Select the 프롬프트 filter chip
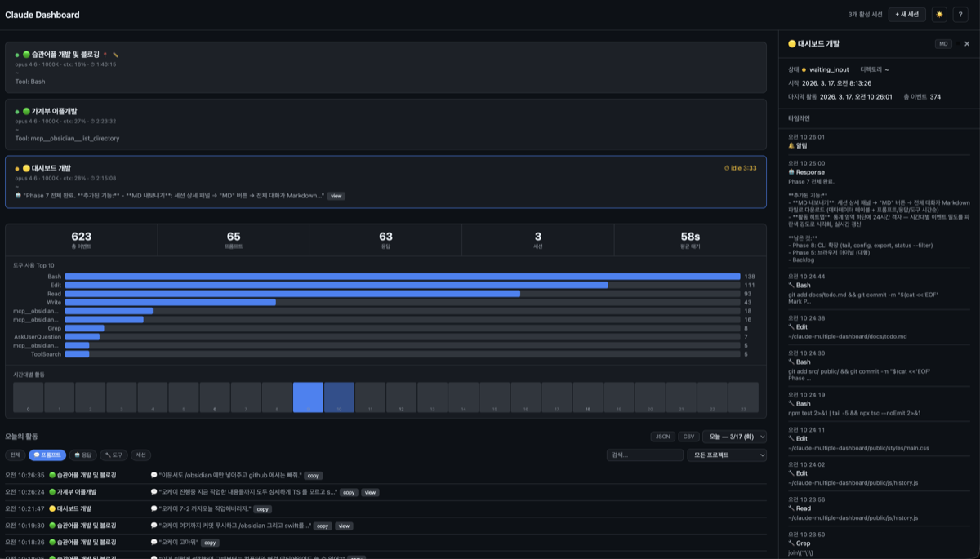Screen dimensions: 980x559 click(x=47, y=455)
